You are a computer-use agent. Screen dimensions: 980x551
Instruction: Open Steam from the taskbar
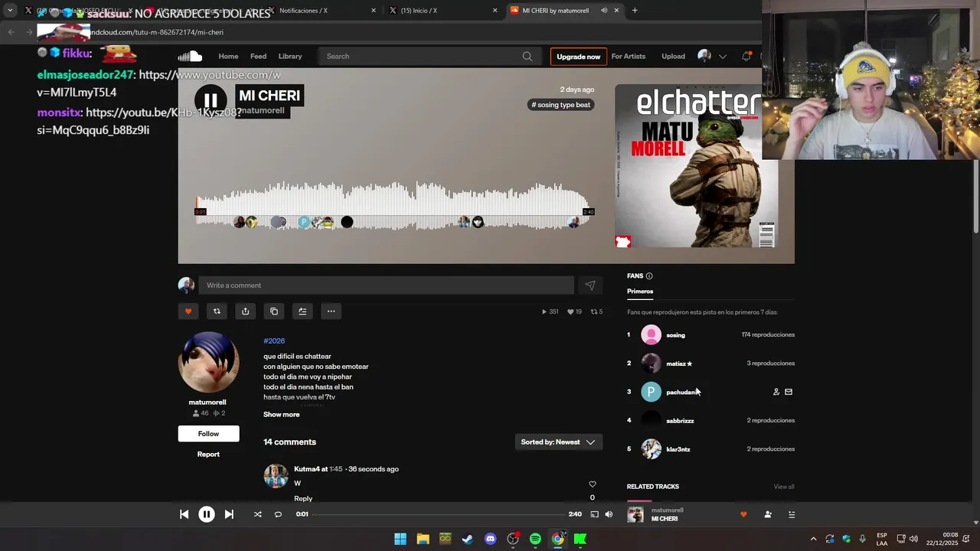pyautogui.click(x=468, y=539)
